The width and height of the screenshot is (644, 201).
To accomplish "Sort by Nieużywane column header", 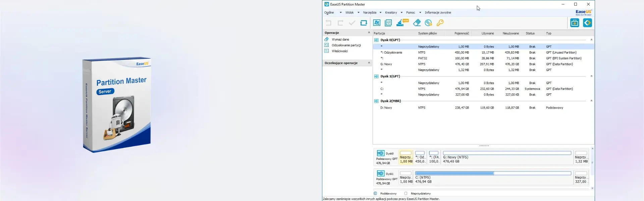I will click(511, 33).
